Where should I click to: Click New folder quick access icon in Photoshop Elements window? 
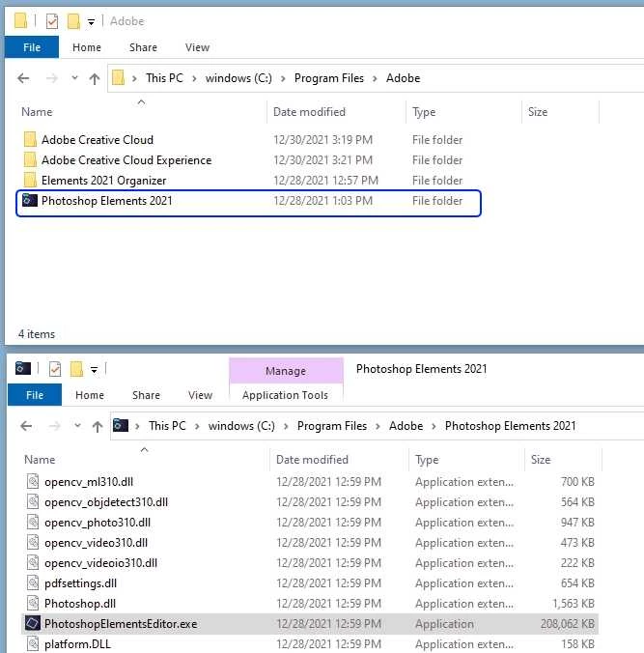click(76, 369)
